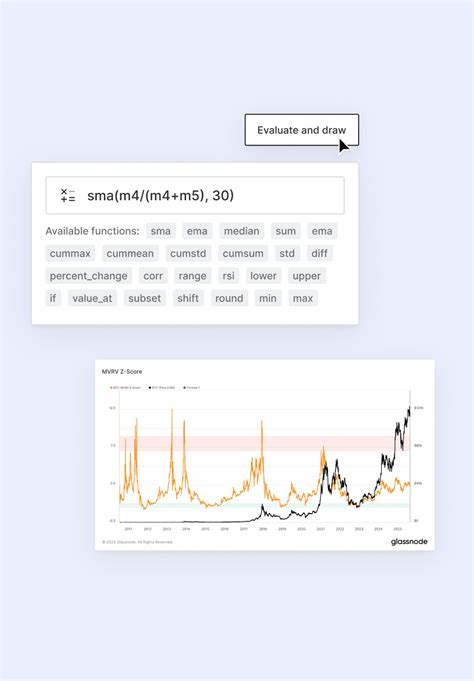The image size is (474, 681).
Task: Click the Evaluate and draw button
Action: 302,130
